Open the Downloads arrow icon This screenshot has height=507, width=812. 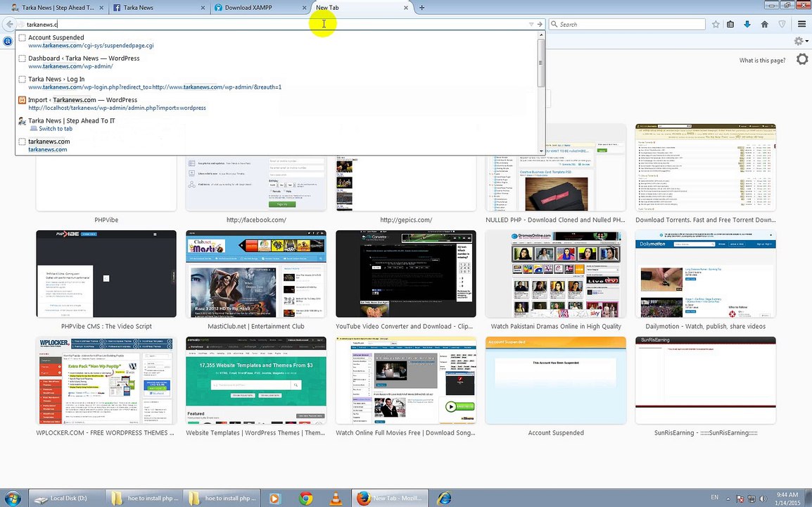pyautogui.click(x=747, y=25)
